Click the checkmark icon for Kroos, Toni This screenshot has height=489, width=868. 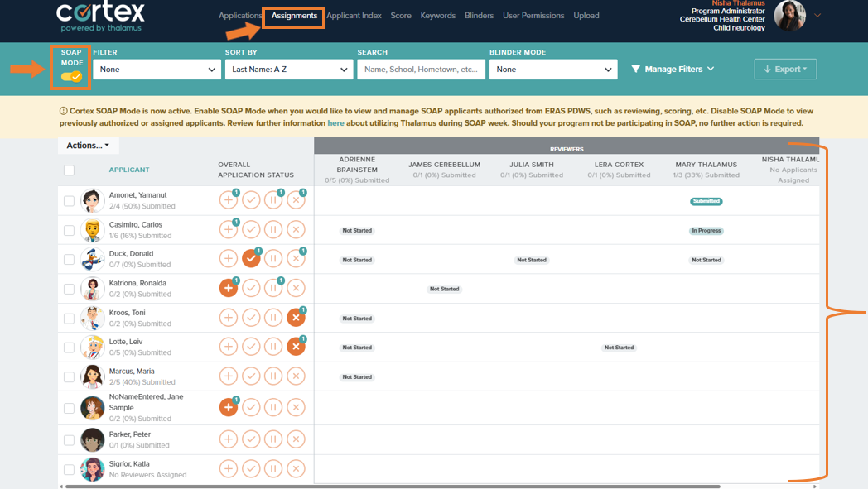tap(251, 318)
